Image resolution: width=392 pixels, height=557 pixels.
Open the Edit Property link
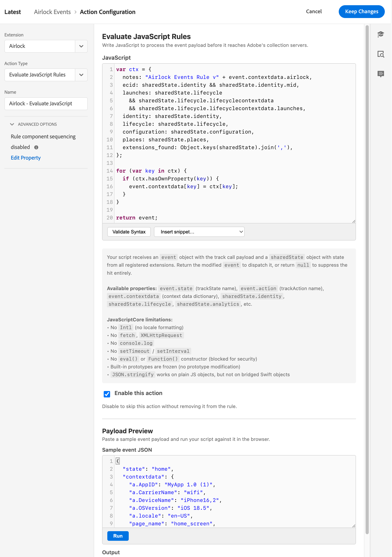(x=25, y=158)
